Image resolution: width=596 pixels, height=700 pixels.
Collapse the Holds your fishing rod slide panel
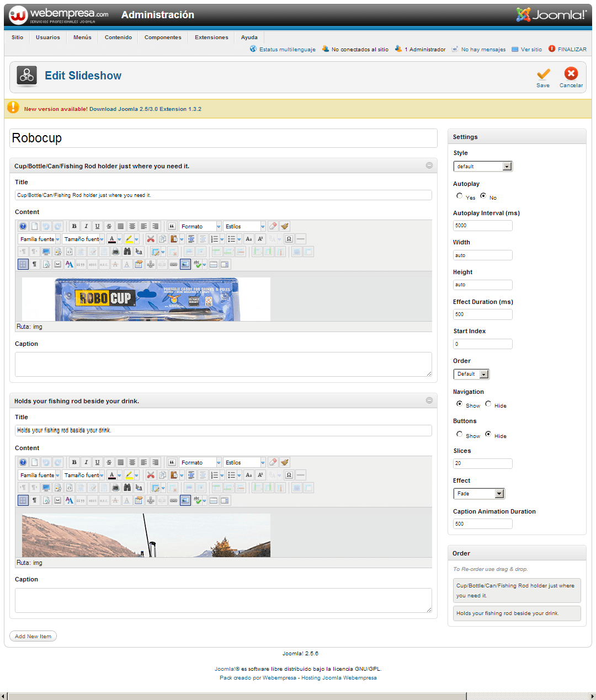(x=429, y=400)
